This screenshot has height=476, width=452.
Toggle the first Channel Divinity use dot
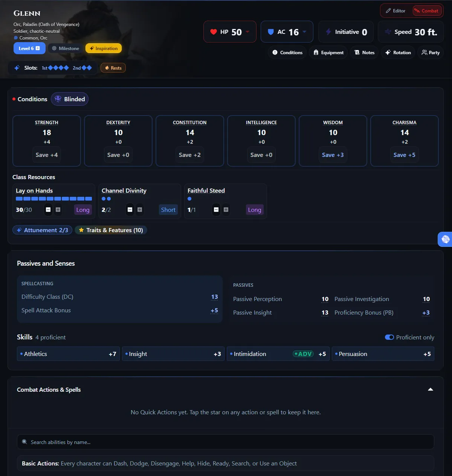coord(104,199)
